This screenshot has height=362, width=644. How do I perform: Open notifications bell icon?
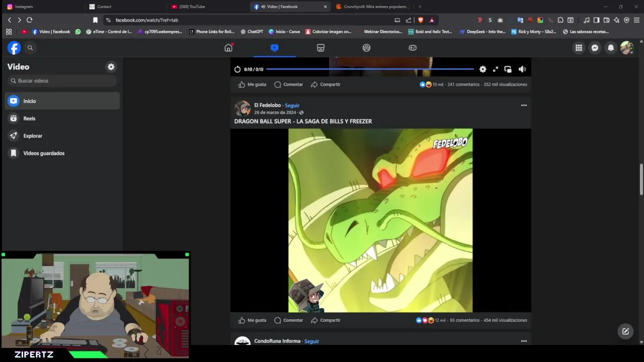pos(611,48)
